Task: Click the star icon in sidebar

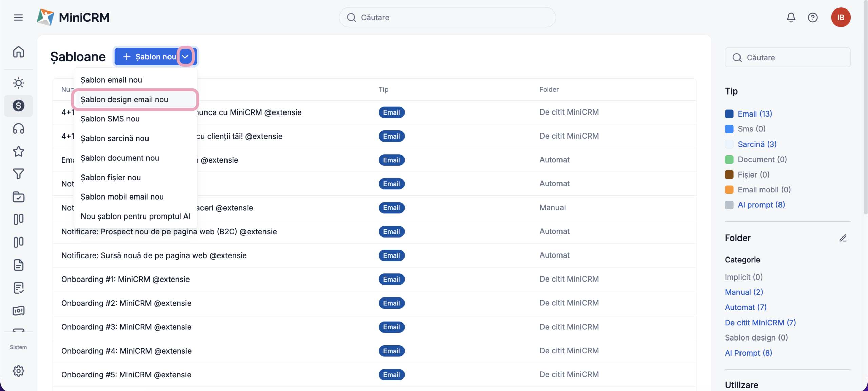Action: (18, 151)
